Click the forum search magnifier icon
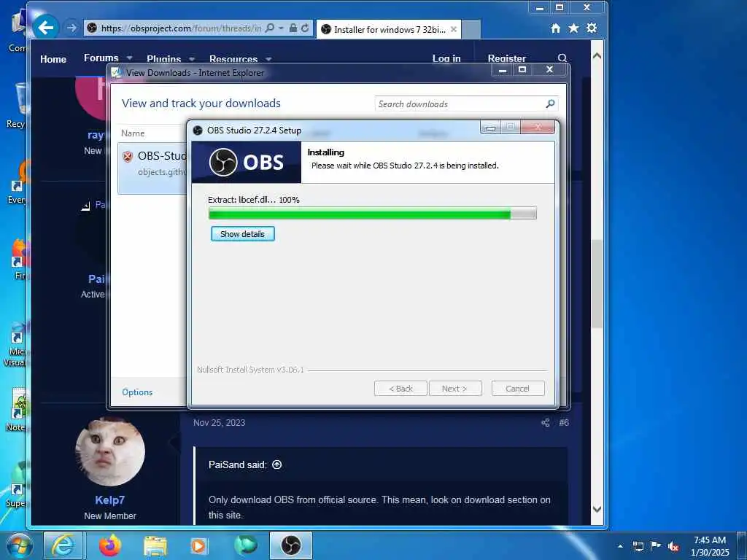 [x=562, y=58]
